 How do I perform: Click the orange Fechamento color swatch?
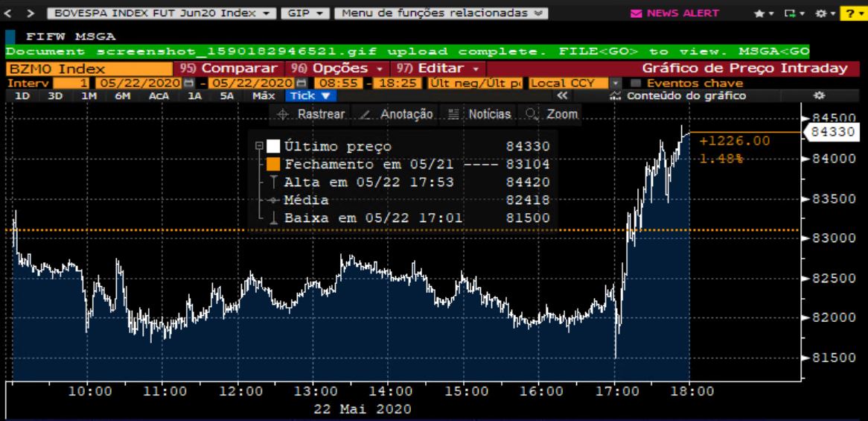coord(273,165)
